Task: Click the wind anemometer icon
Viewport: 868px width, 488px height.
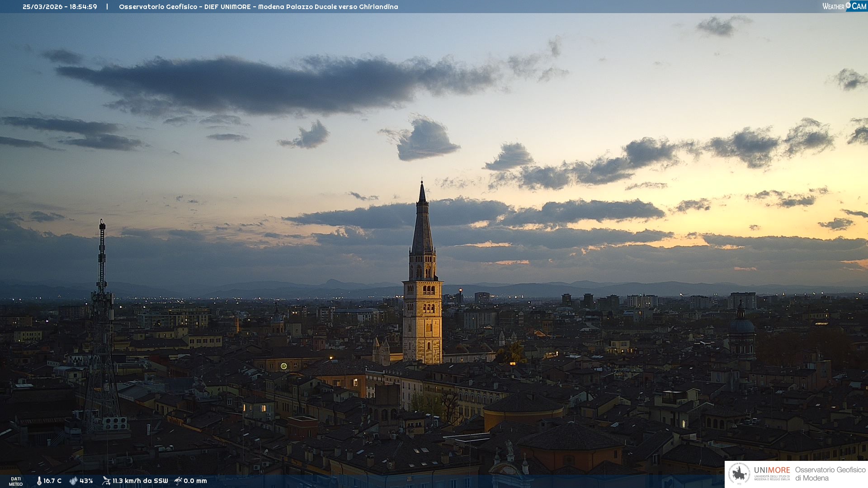Action: [106, 481]
